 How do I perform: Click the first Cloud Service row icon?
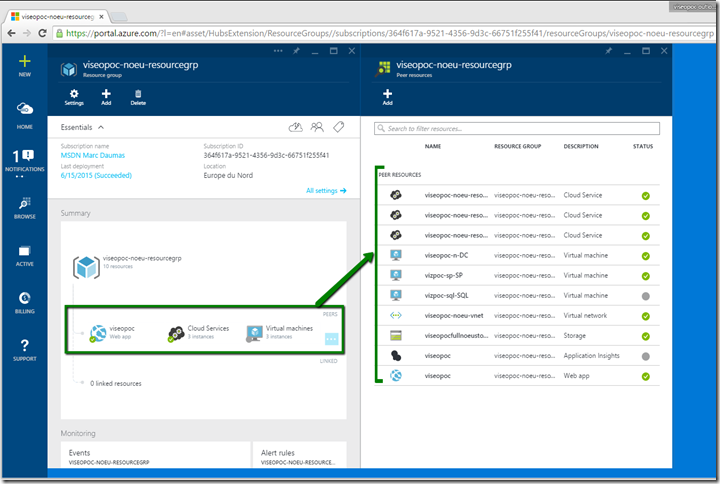396,195
